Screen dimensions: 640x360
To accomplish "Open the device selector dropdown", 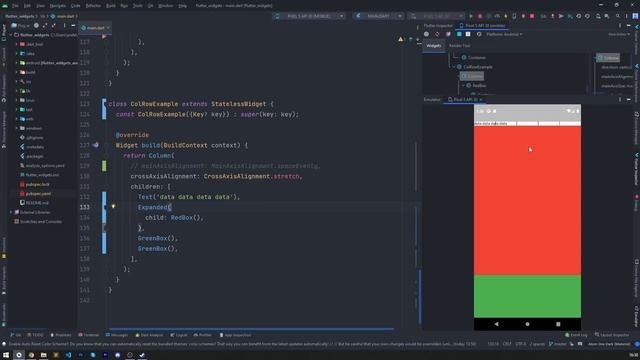I will pos(309,16).
